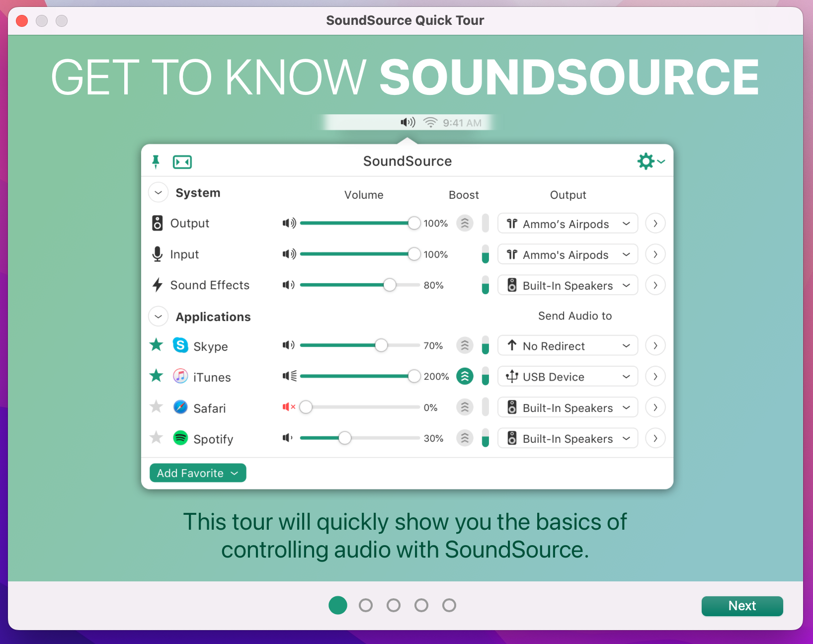Screen dimensions: 813x644
Task: Expand iTunes row details arrow
Action: (655, 376)
